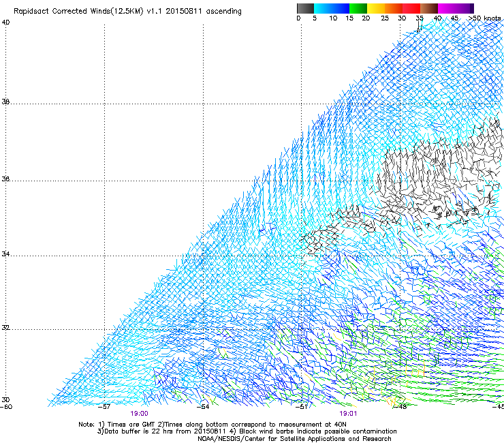Click the latitude axis label '30'

point(5,400)
